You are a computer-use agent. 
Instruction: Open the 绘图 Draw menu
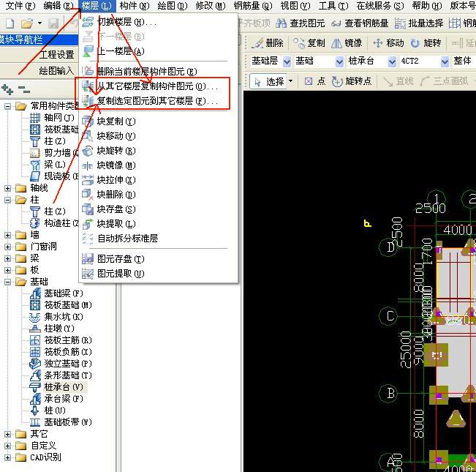173,5
